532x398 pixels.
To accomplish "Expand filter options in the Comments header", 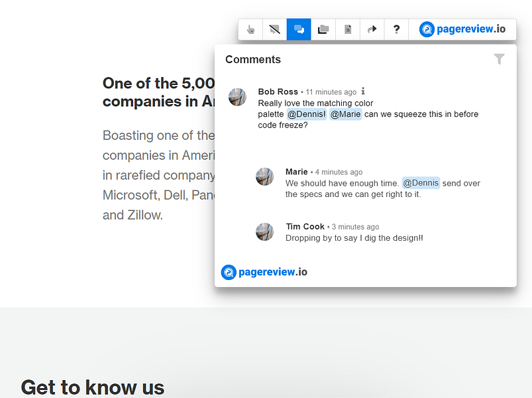I will pos(499,59).
